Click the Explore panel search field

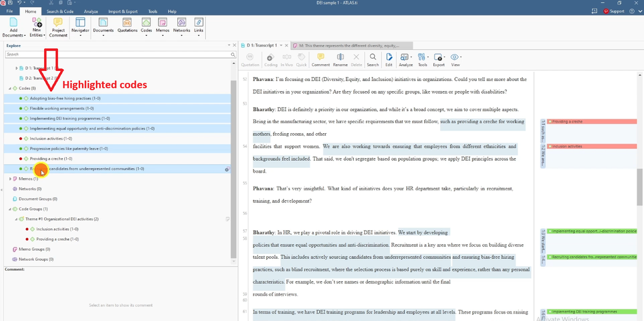(x=118, y=54)
